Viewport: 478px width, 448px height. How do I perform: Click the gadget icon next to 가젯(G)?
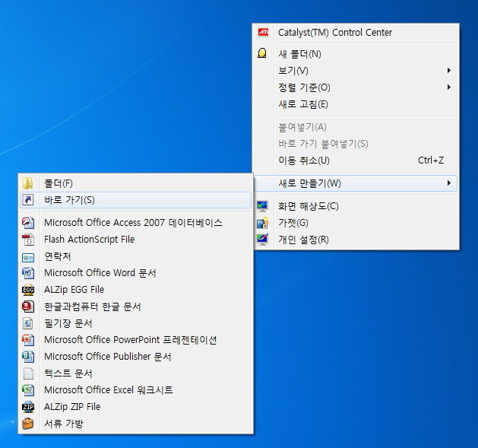pos(262,223)
